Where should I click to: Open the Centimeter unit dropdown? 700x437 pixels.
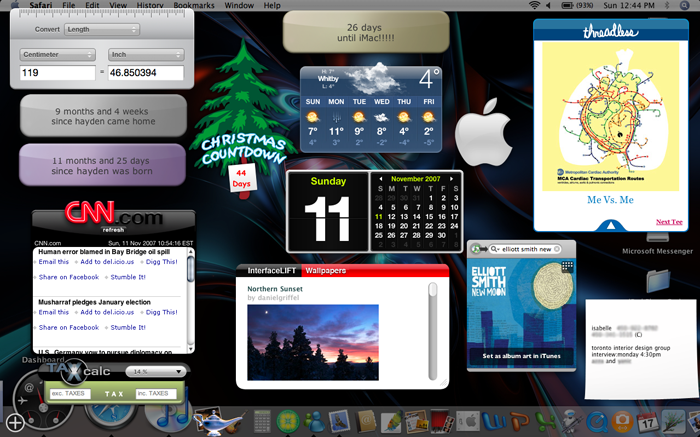click(x=57, y=54)
